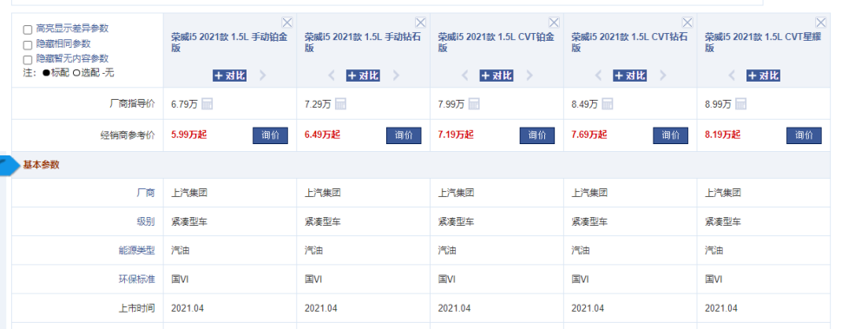This screenshot has height=329, width=868.
Task: Remove 1.5L CVT铂金版 column with X icon
Action: tap(554, 23)
